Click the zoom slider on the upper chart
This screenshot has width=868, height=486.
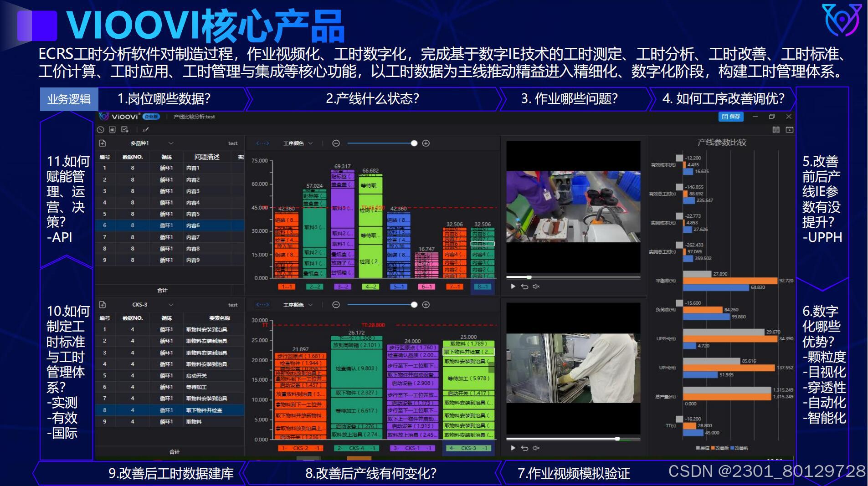click(414, 143)
